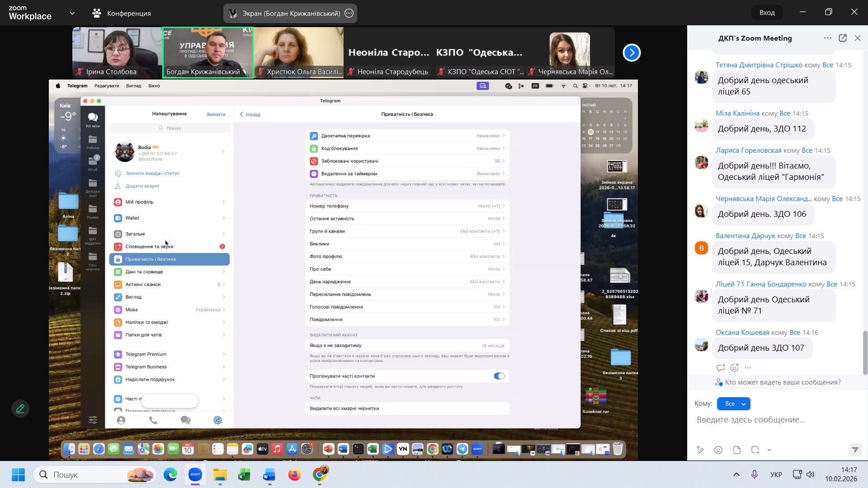Viewport: 868px width, 488px height.
Task: Open the emoji picker in chat input
Action: tap(718, 450)
